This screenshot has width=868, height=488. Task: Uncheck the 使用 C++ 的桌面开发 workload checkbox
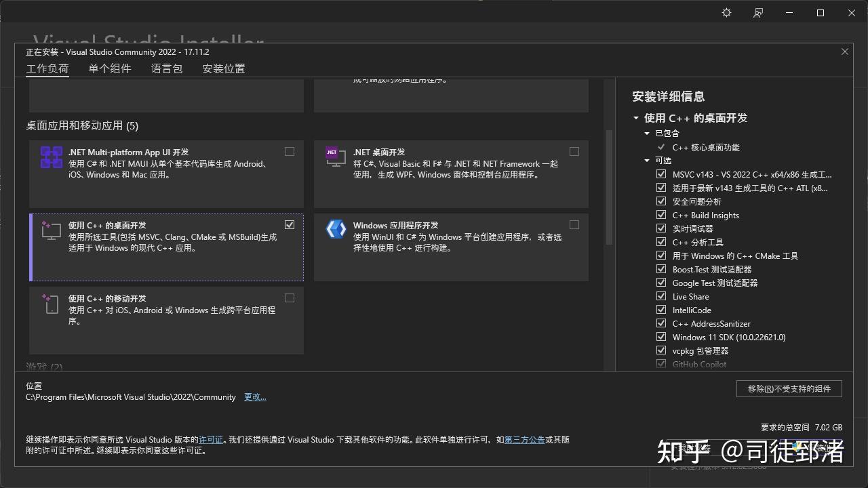tap(290, 224)
